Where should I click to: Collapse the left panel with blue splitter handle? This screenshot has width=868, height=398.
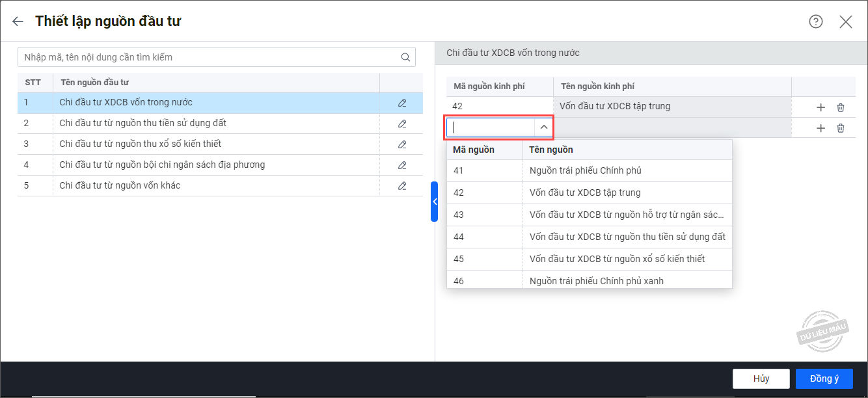pyautogui.click(x=434, y=202)
